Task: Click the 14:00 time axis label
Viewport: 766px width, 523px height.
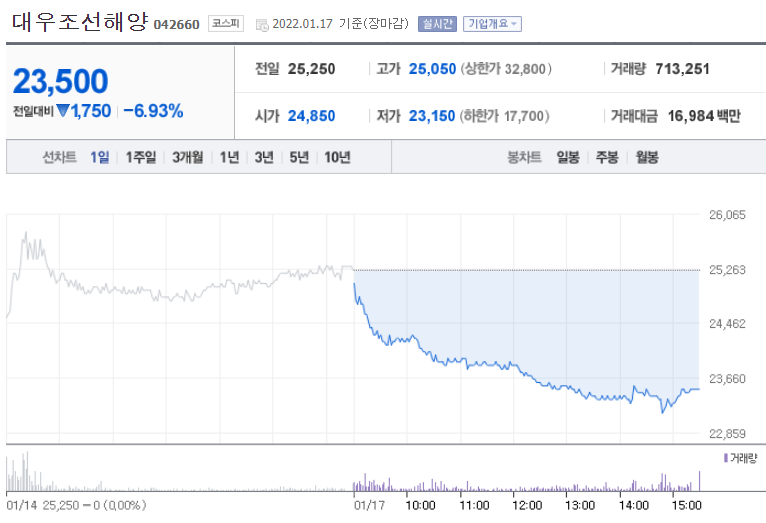Action: (634, 505)
